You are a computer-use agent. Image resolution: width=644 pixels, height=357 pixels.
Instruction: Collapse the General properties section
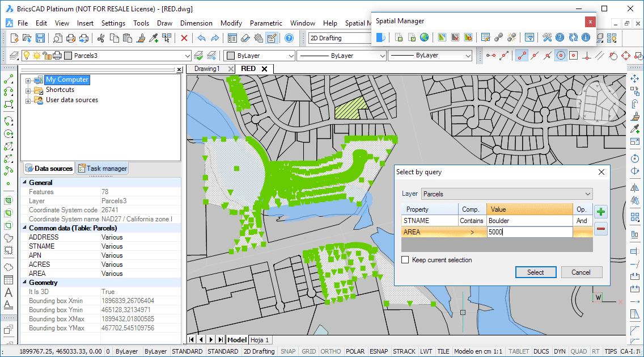click(24, 183)
